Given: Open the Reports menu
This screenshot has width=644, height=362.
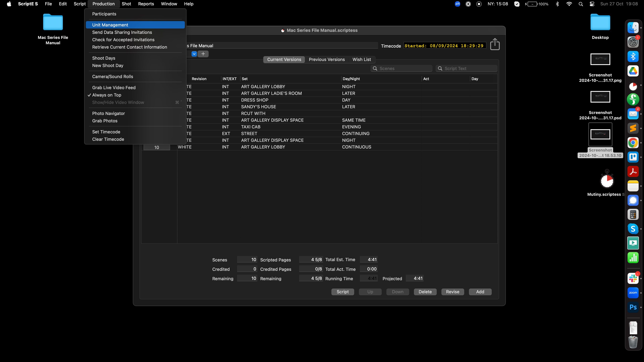Looking at the screenshot, I should [x=146, y=4].
